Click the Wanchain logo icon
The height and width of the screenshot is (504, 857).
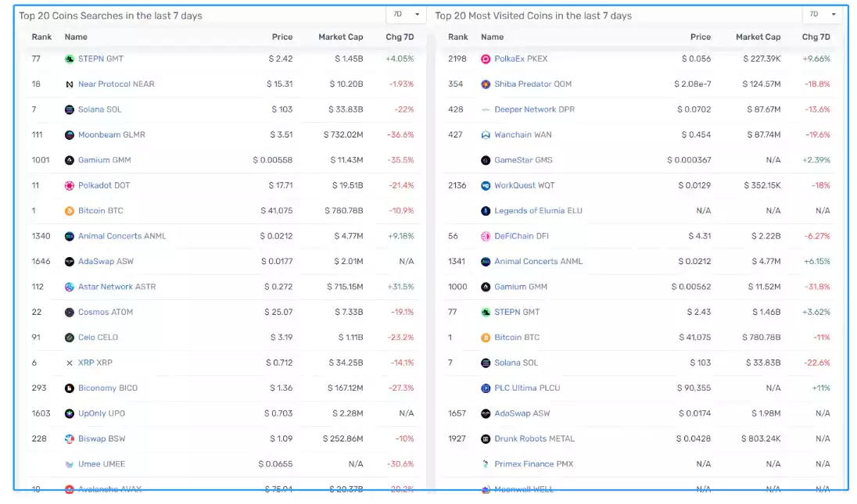click(x=486, y=135)
